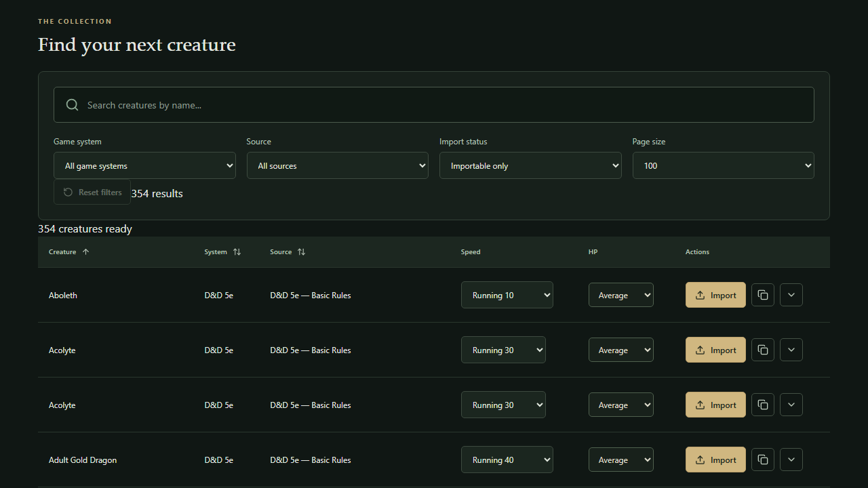Click the 354 results count text
Viewport: 868px width, 488px height.
click(x=157, y=194)
